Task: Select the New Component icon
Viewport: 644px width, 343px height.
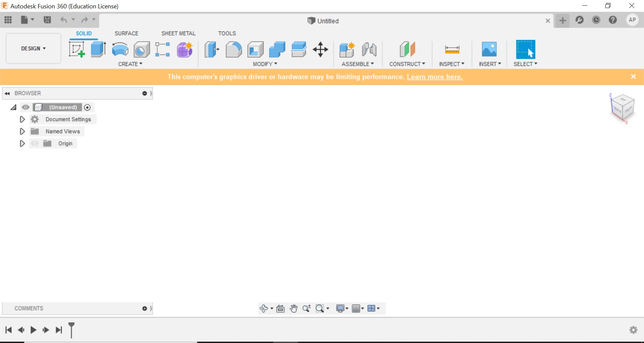Action: (x=347, y=50)
